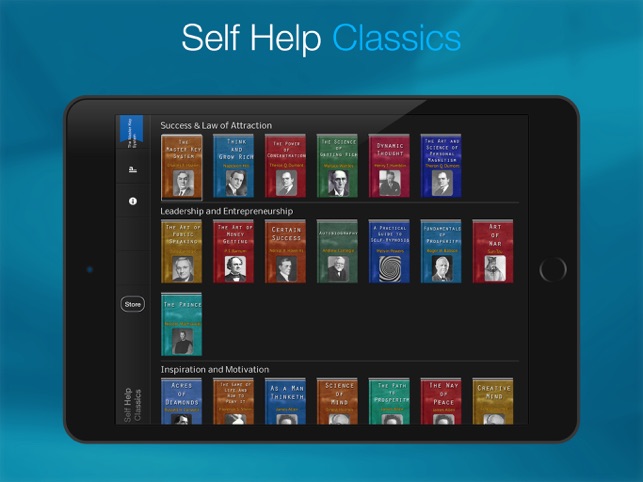
Task: Select The Power of Concentration book
Action: point(285,166)
